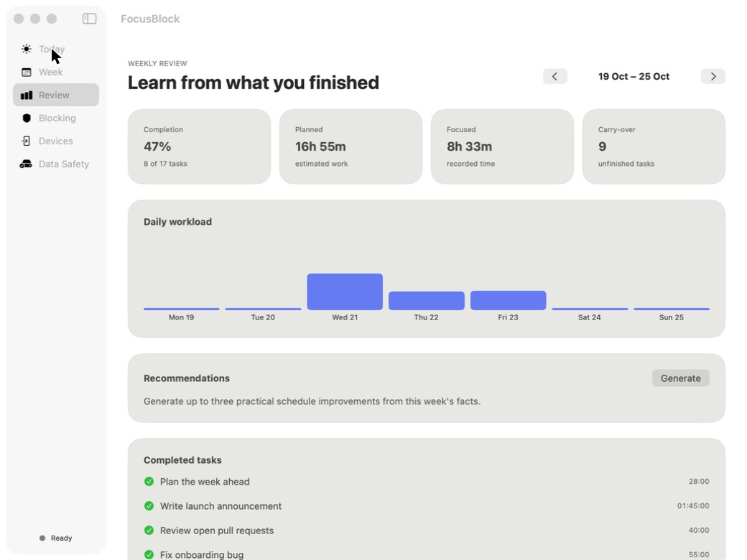Open the Devices section
The image size is (747, 560).
click(x=56, y=141)
